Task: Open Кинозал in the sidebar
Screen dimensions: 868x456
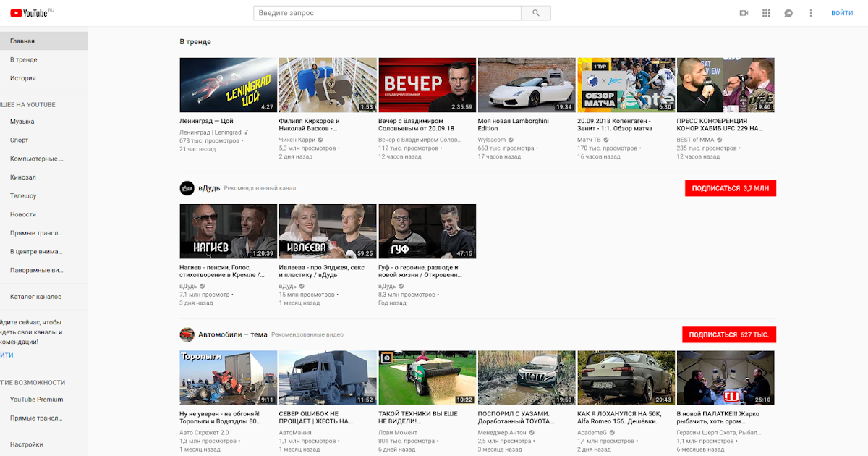Action: pyautogui.click(x=43, y=177)
